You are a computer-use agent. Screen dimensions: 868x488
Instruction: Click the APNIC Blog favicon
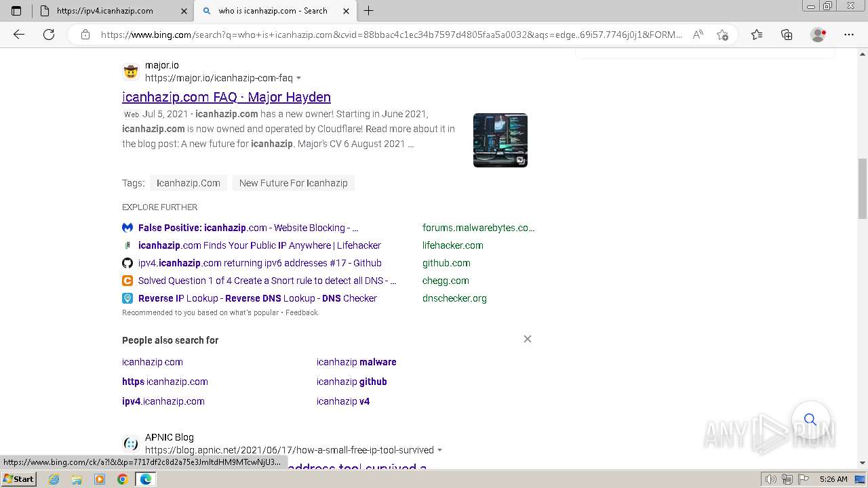(x=131, y=443)
